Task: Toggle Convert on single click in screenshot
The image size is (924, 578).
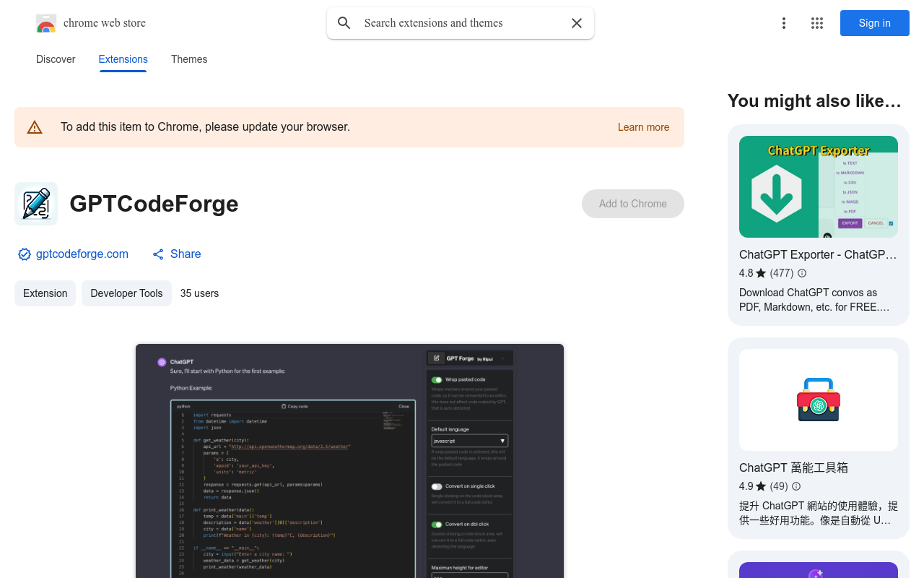Action: (437, 486)
